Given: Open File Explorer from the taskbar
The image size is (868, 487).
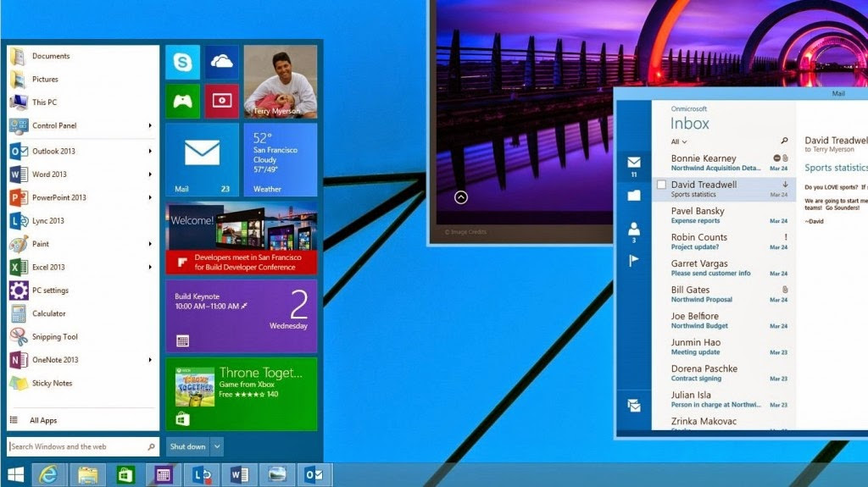Looking at the screenshot, I should pyautogui.click(x=87, y=475).
